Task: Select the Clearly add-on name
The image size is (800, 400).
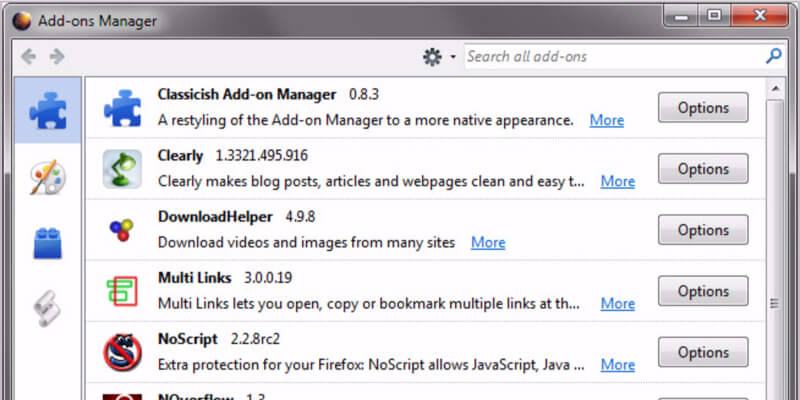Action: point(181,156)
